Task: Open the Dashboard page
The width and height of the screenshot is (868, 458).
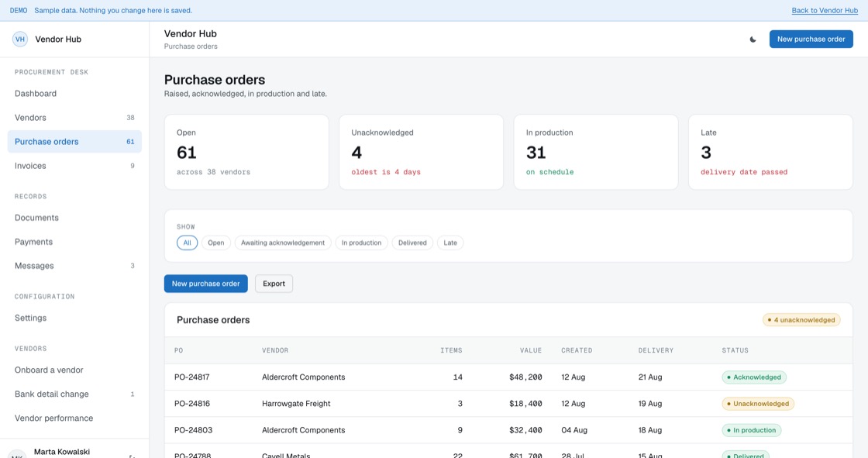Action: pos(74,94)
